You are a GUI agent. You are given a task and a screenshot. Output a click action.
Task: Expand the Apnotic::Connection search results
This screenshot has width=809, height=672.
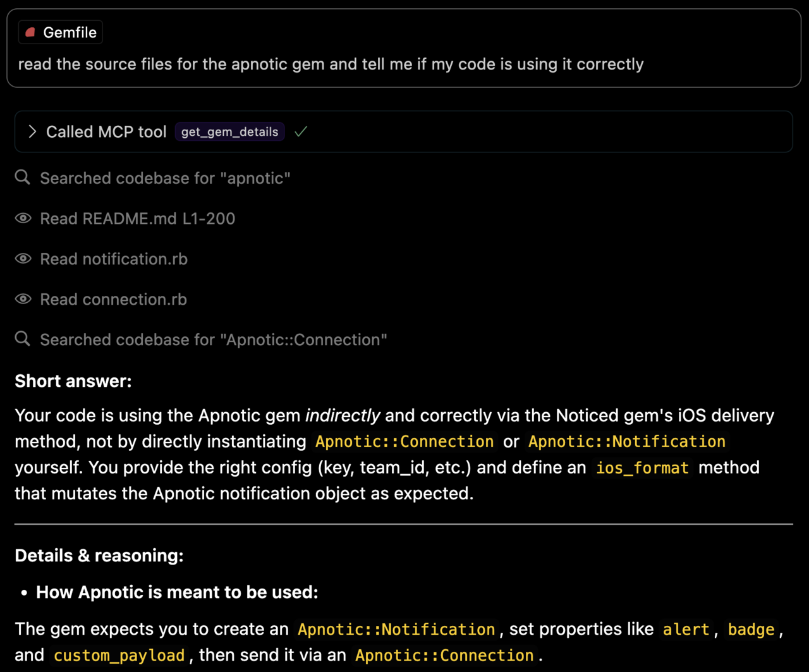coord(213,339)
